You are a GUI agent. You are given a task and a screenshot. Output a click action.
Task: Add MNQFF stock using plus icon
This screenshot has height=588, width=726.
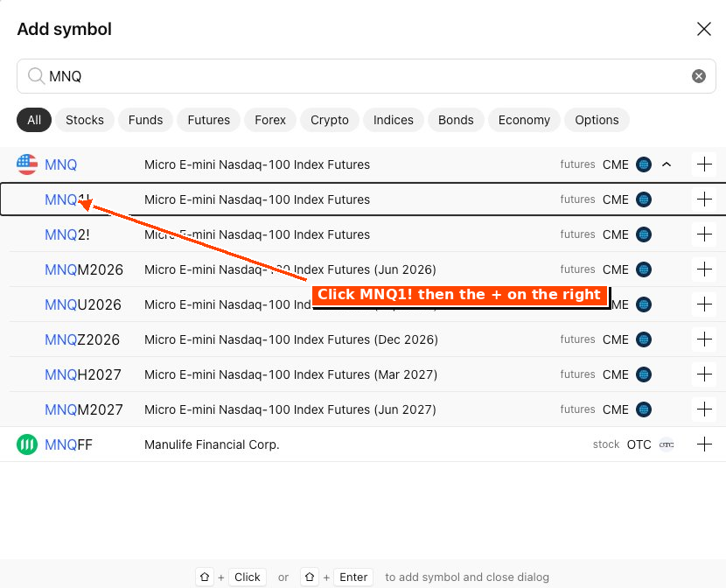click(x=704, y=444)
